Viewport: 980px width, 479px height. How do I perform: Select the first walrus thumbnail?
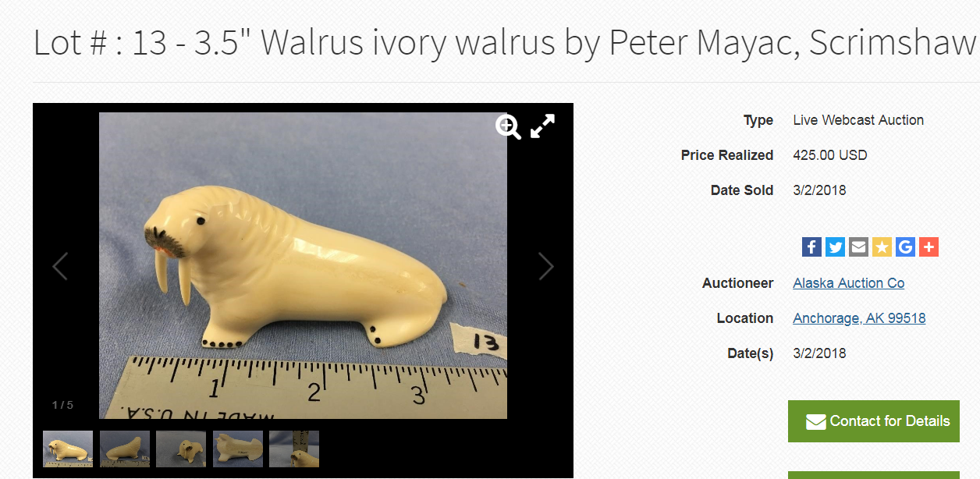point(68,449)
